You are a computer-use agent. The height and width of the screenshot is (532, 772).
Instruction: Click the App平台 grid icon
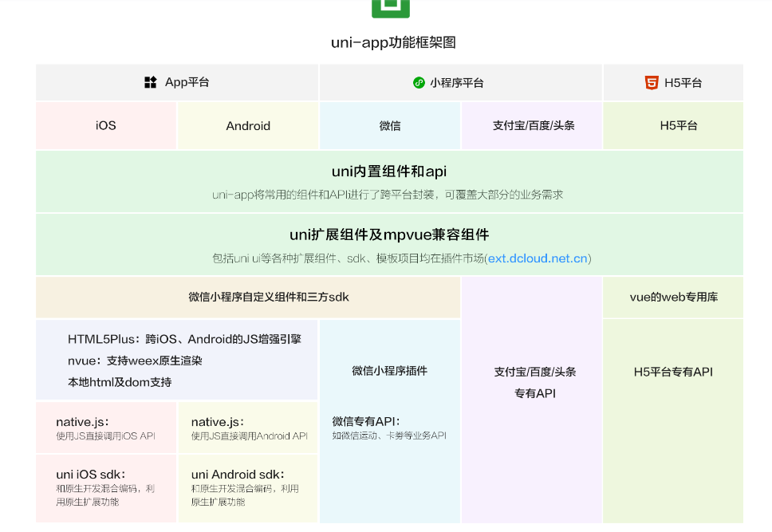pos(150,82)
